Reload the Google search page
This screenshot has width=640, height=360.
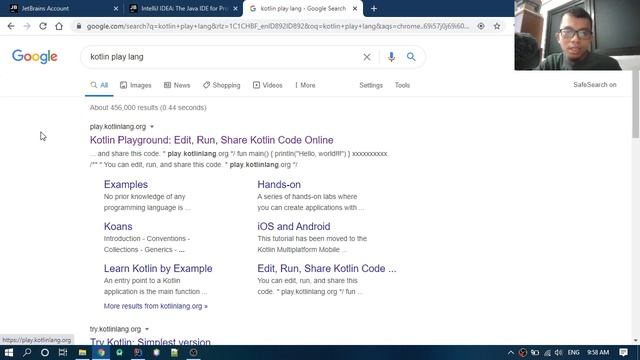point(43,26)
